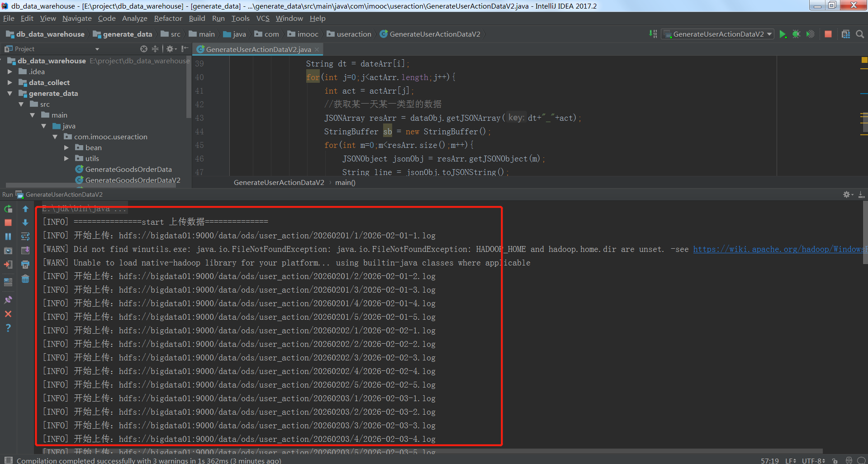Open the VCS menu

(x=263, y=19)
